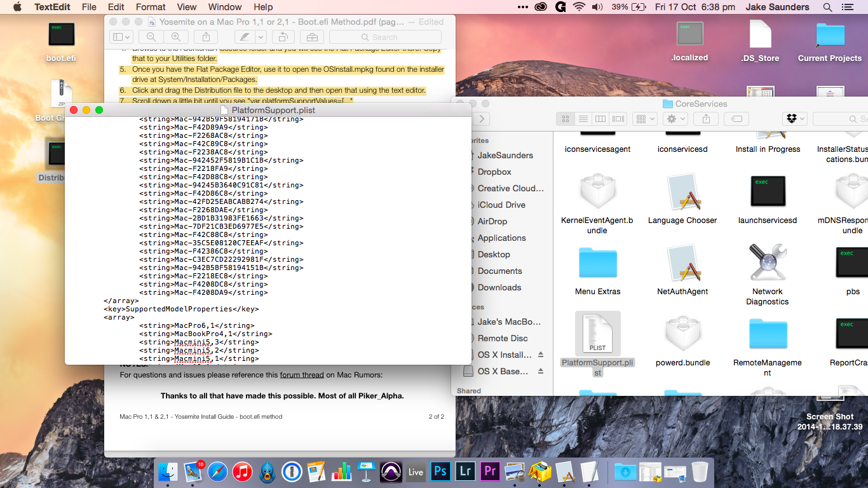The width and height of the screenshot is (868, 488).
Task: Launch Premiere Pro from the Dock
Action: (490, 471)
